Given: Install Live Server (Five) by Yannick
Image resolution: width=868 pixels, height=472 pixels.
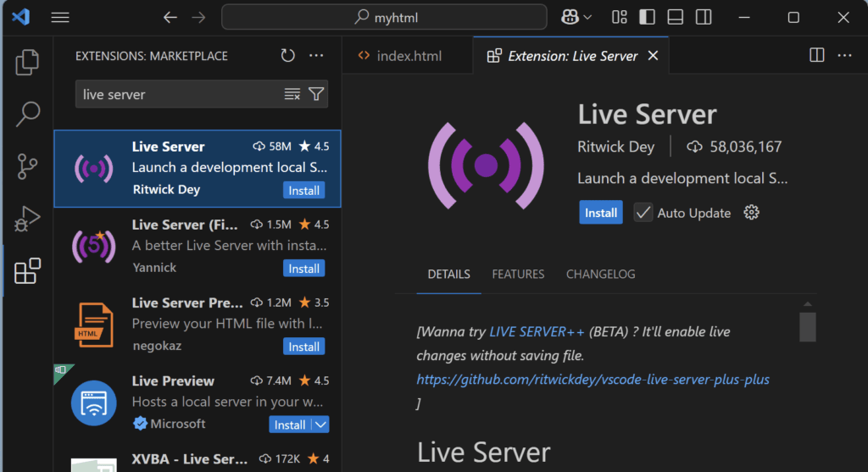Looking at the screenshot, I should [304, 269].
